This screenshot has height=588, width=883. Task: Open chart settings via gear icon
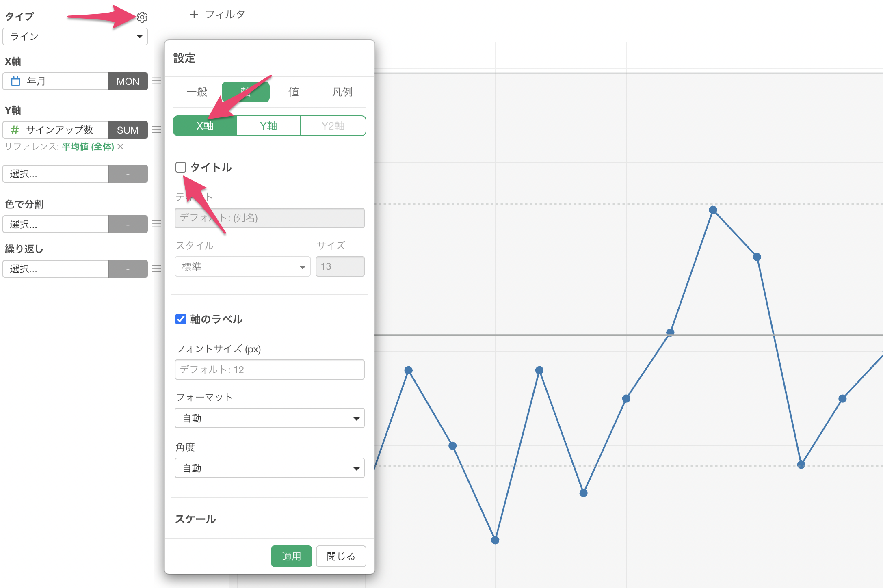(142, 17)
